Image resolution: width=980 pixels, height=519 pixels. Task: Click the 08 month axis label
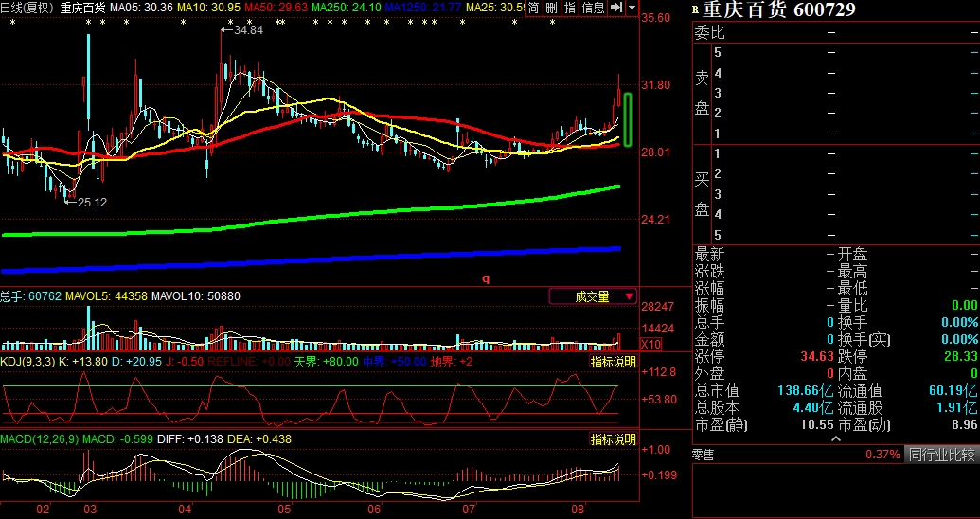coord(579,509)
